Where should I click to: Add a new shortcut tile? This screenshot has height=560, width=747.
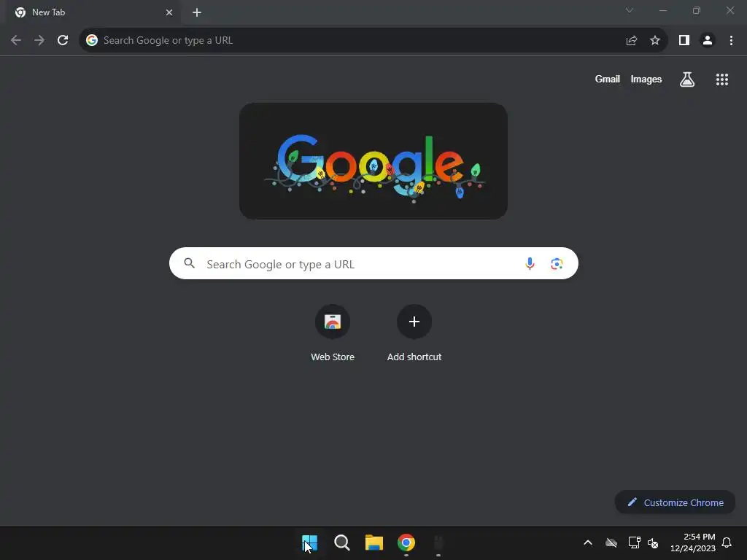coord(414,333)
